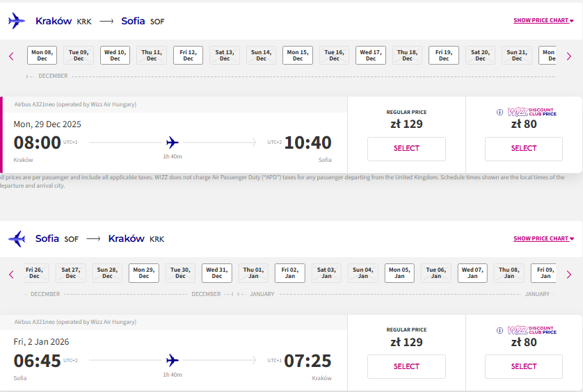Click the outbound flight airplane icon near Kraków
The height and width of the screenshot is (392, 583).
click(x=17, y=21)
